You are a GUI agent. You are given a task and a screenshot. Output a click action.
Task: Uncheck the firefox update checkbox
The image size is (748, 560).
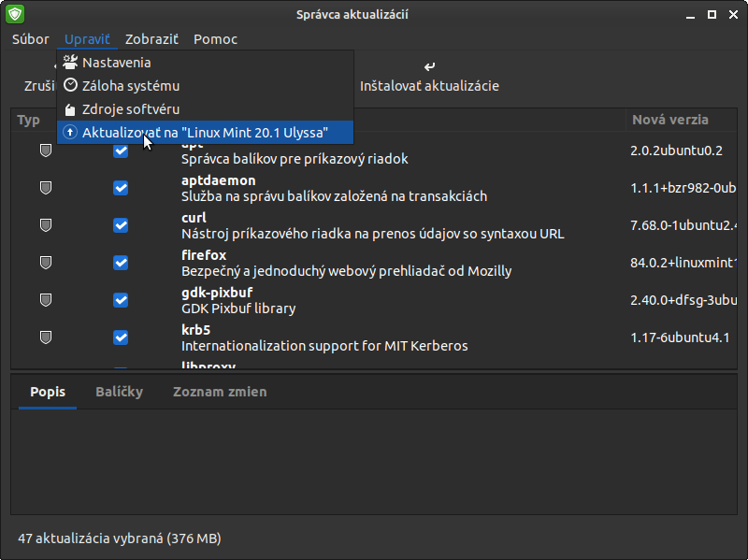121,263
